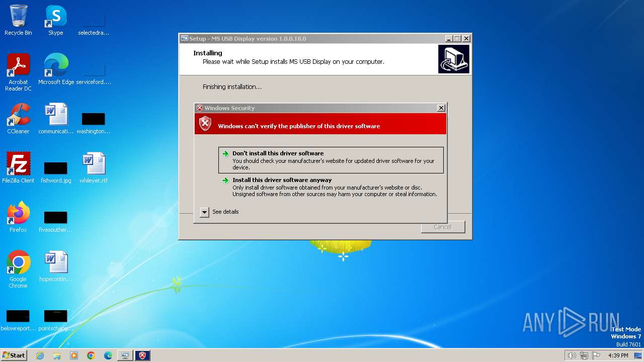Open the Start menu
644x362 pixels.
[14, 355]
